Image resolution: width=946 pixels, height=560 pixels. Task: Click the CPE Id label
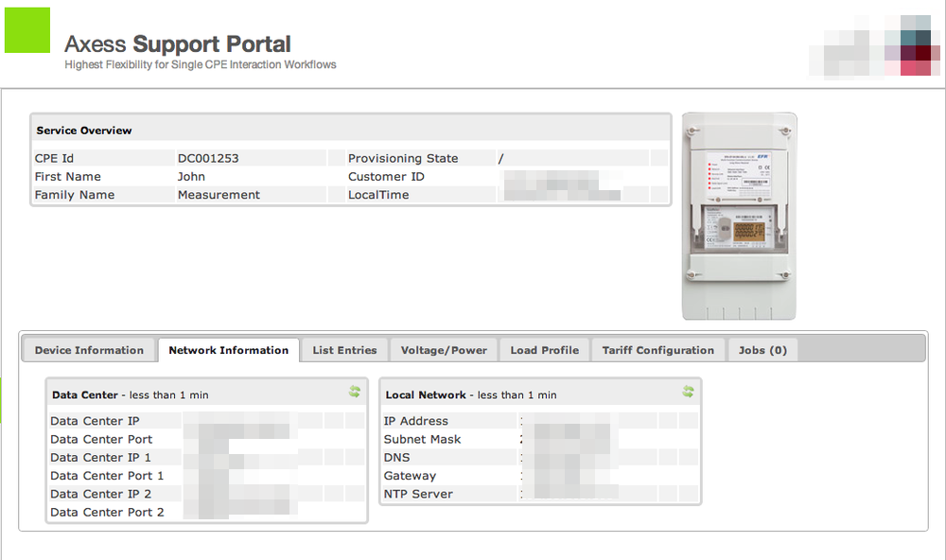pyautogui.click(x=54, y=158)
